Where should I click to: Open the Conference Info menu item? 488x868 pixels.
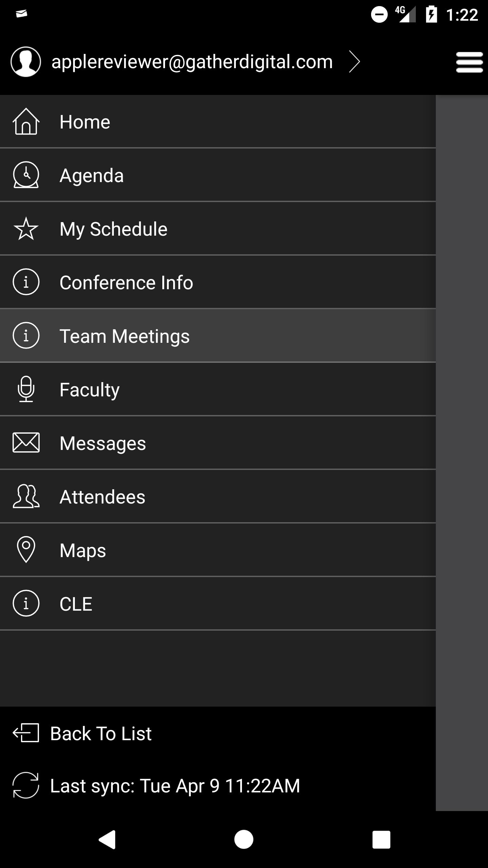126,282
